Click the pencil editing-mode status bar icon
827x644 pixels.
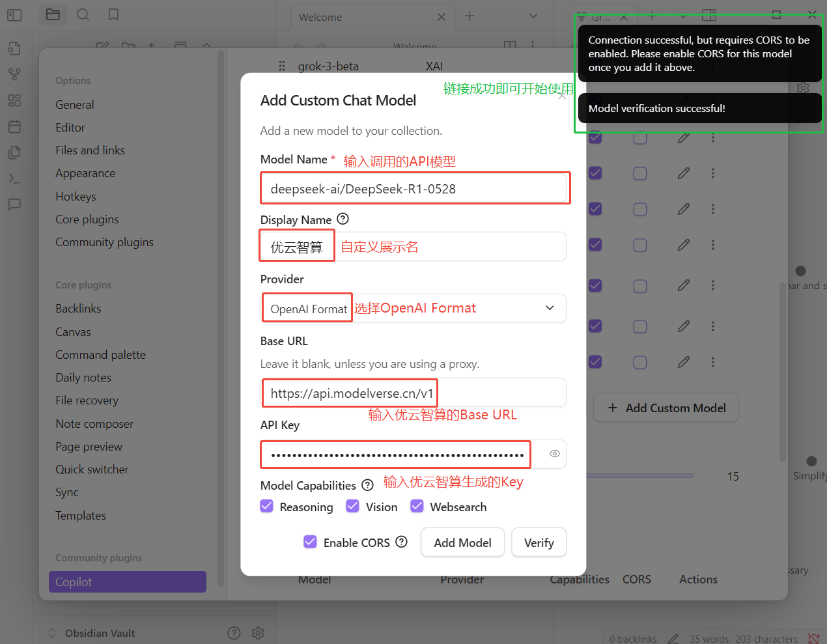673,639
